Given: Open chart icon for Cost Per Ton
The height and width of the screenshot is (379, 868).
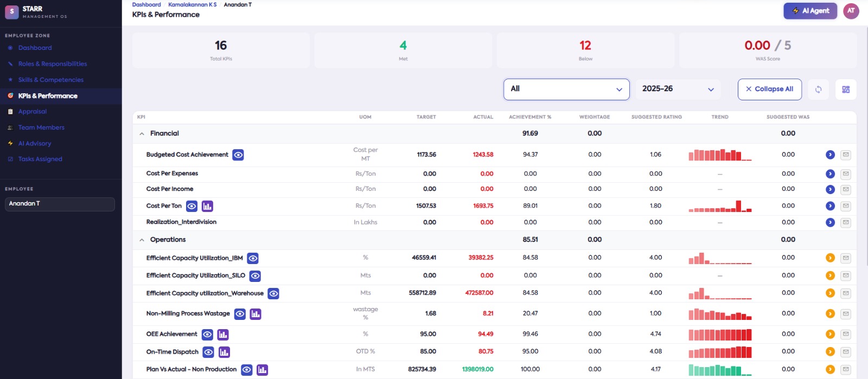Looking at the screenshot, I should coord(207,206).
